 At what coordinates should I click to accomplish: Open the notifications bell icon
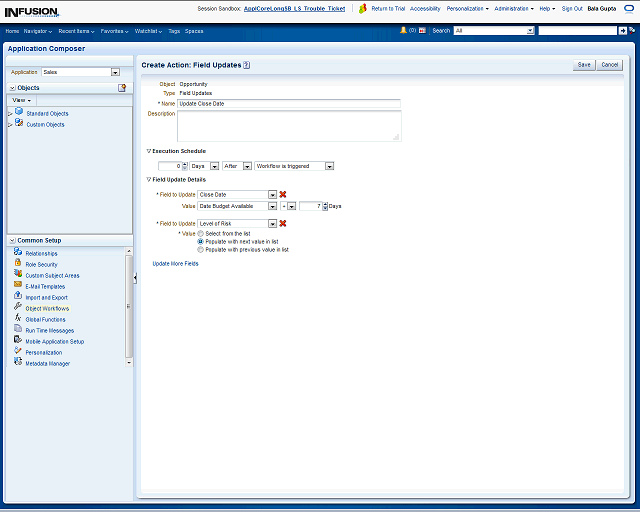pyautogui.click(x=403, y=31)
